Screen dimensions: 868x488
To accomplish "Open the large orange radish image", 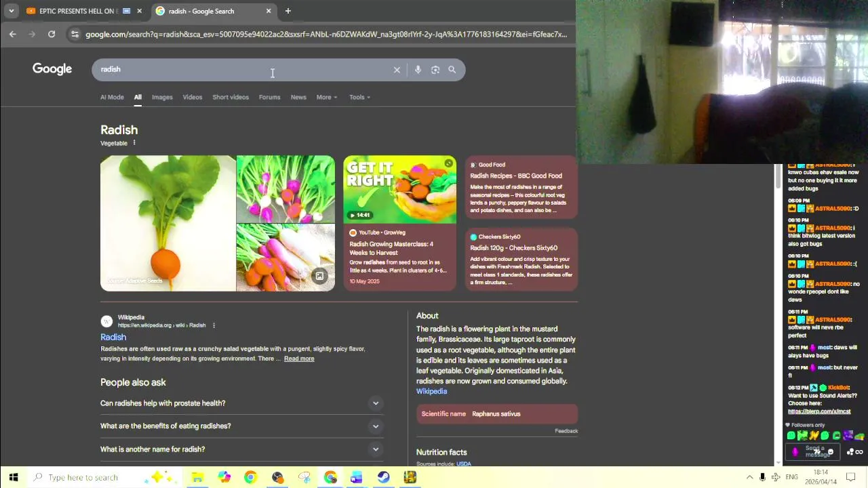I will (168, 224).
